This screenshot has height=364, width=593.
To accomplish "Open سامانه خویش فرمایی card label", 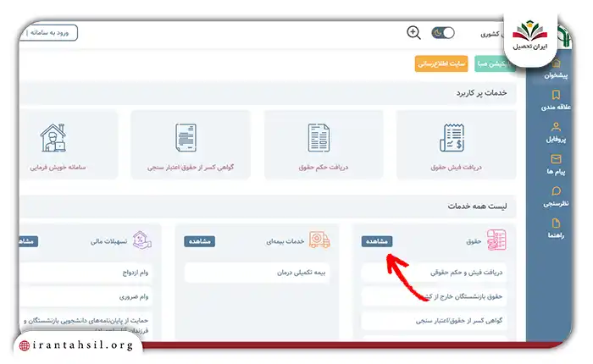I will tap(58, 167).
